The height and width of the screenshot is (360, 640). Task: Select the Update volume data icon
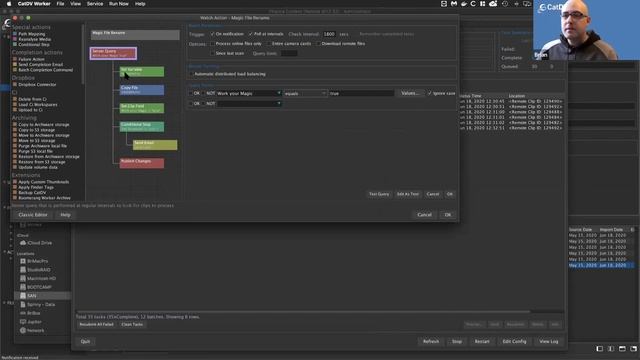tap(15, 167)
